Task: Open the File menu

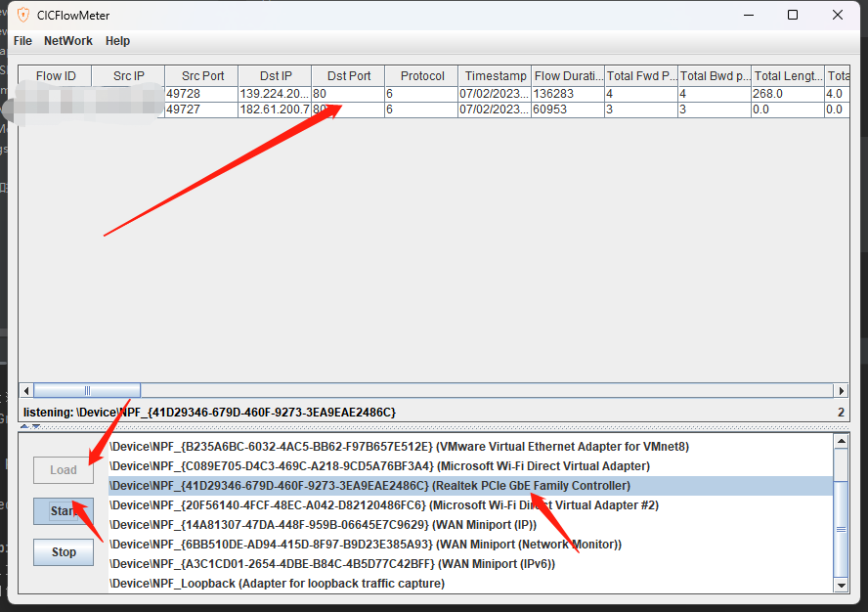Action: coord(22,40)
